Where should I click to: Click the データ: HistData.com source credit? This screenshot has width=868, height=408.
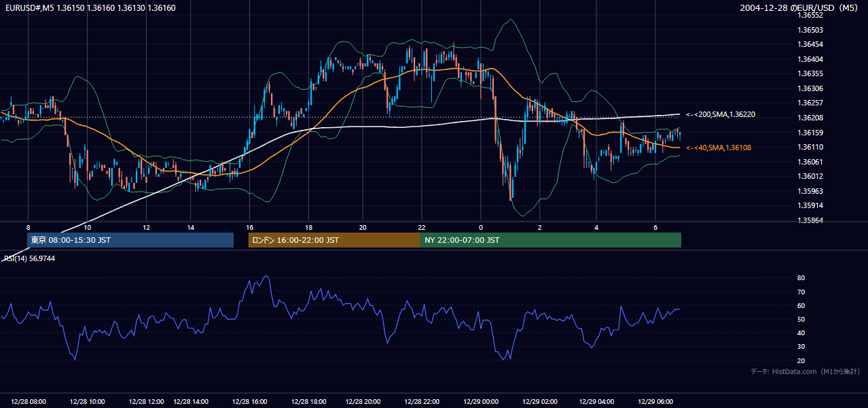click(806, 371)
